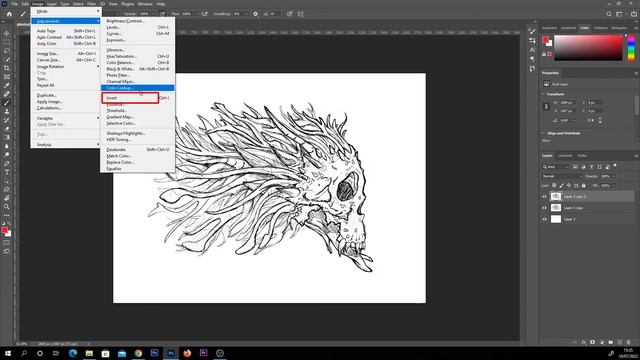Viewport: 640px width, 360px height.
Task: Choose Hue/Saturation adjustment
Action: coord(138,56)
